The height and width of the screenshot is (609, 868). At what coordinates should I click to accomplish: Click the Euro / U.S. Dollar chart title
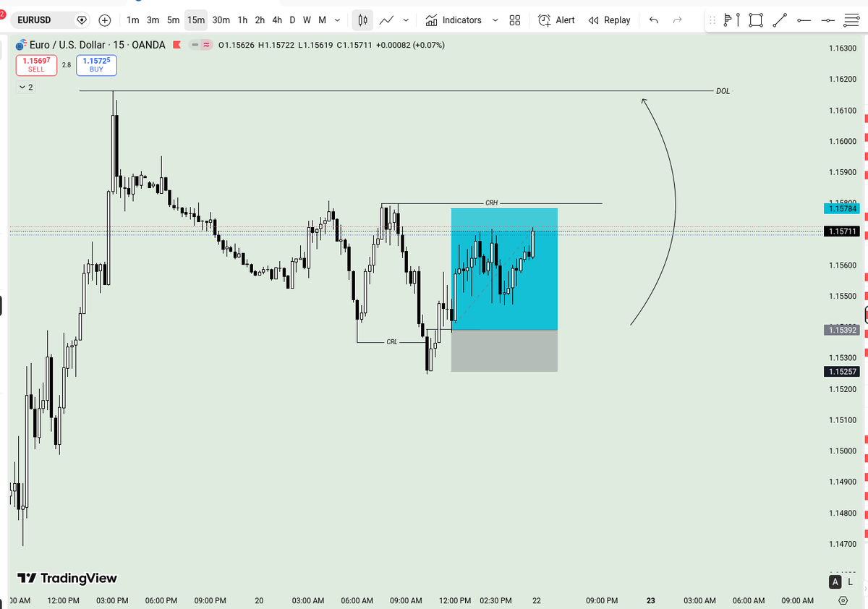coord(98,45)
